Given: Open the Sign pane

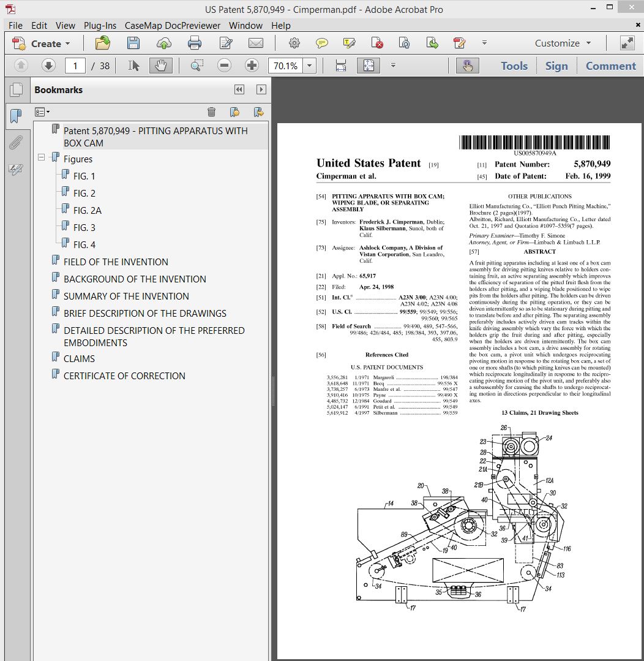Looking at the screenshot, I should pos(556,66).
